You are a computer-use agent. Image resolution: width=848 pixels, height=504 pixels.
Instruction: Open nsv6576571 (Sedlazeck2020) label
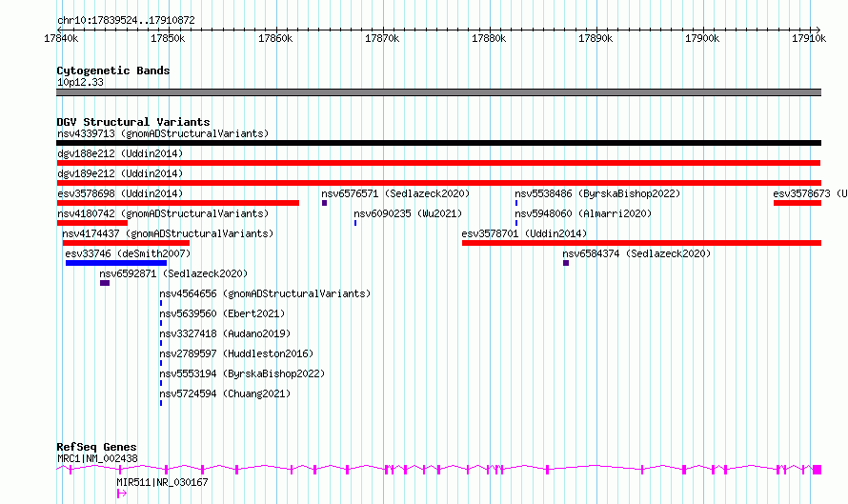click(395, 193)
